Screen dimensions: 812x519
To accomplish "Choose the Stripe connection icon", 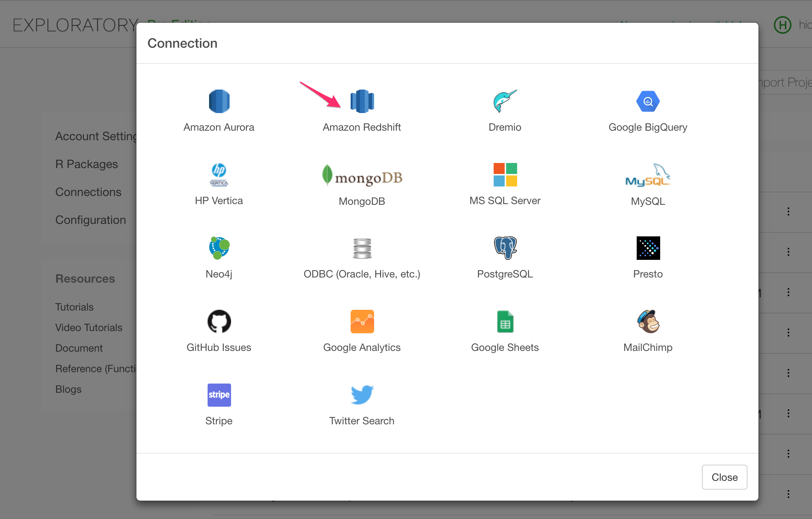I will pyautogui.click(x=219, y=395).
